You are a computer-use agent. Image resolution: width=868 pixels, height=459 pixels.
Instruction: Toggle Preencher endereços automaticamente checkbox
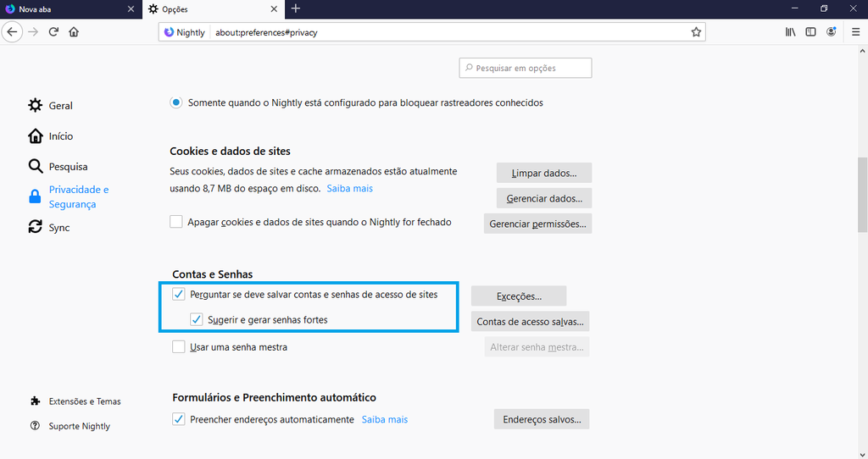pyautogui.click(x=178, y=419)
